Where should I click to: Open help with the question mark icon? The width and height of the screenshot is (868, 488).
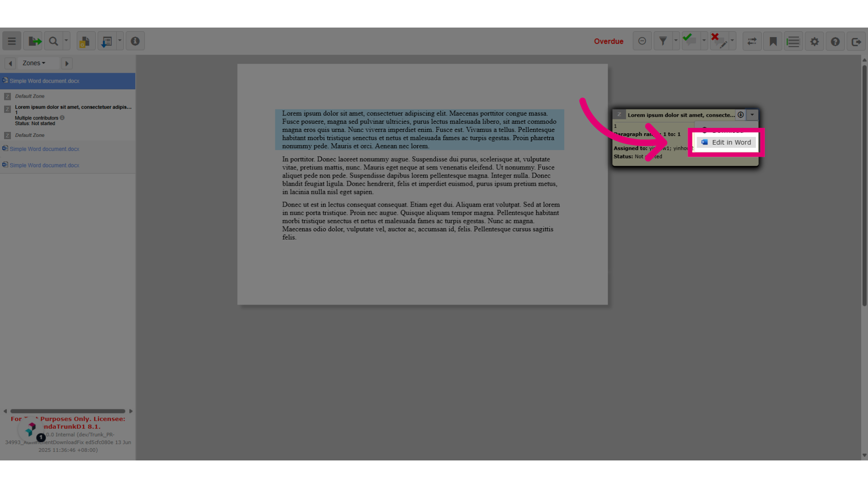click(835, 41)
